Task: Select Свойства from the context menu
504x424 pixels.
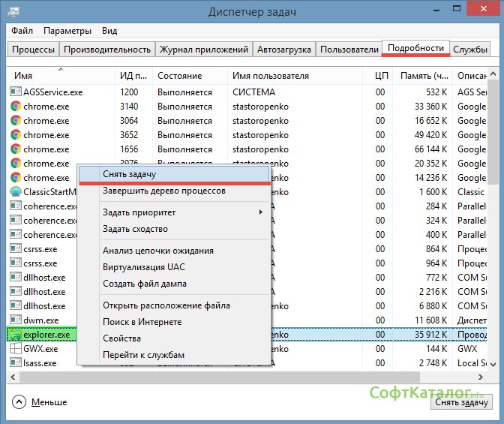Action: click(x=121, y=338)
